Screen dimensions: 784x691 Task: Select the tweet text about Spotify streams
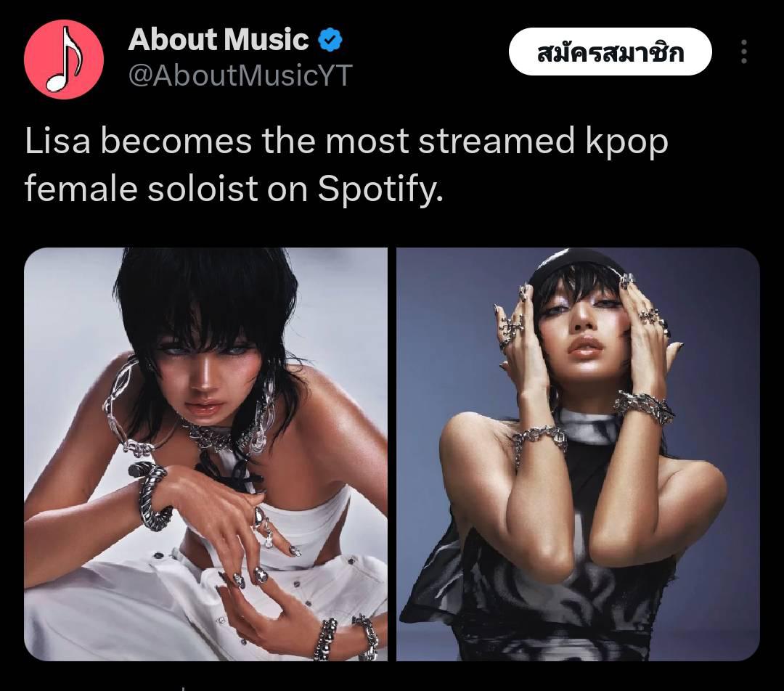(x=346, y=165)
